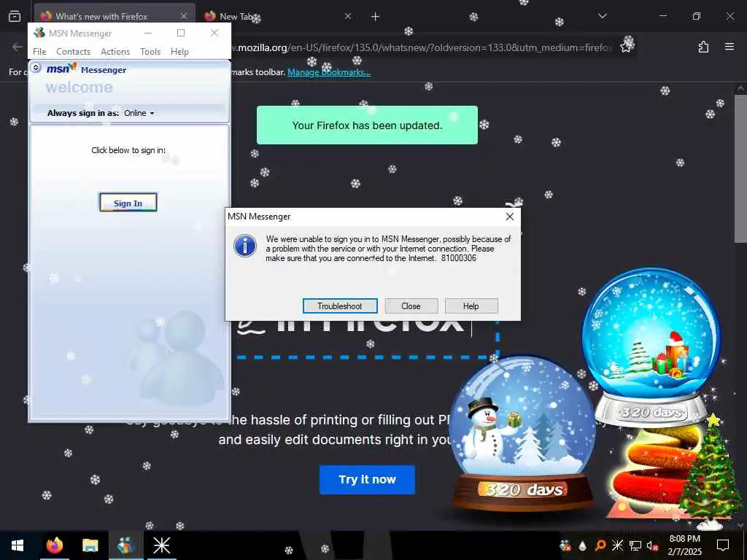
Task: Click the 'Try it now' button
Action: coord(367,480)
